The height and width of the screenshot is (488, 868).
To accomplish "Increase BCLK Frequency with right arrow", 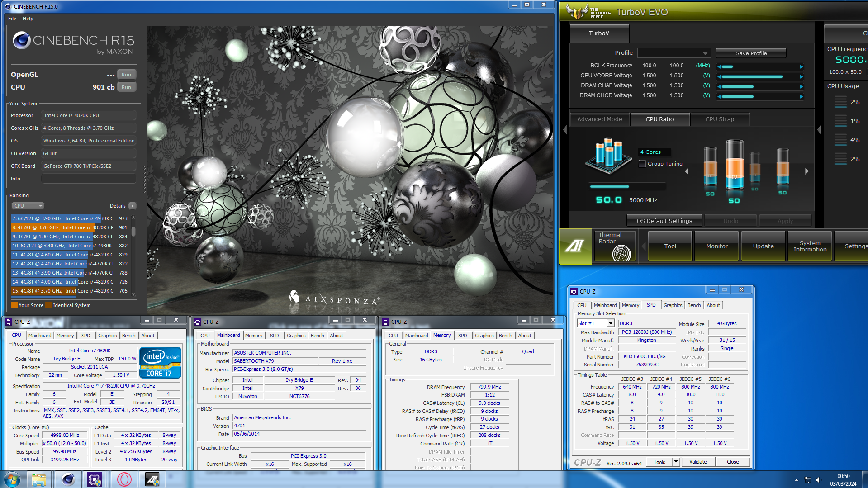I will [x=802, y=66].
